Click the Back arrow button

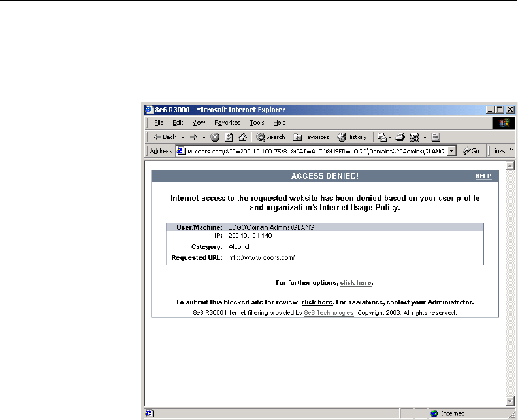point(165,137)
